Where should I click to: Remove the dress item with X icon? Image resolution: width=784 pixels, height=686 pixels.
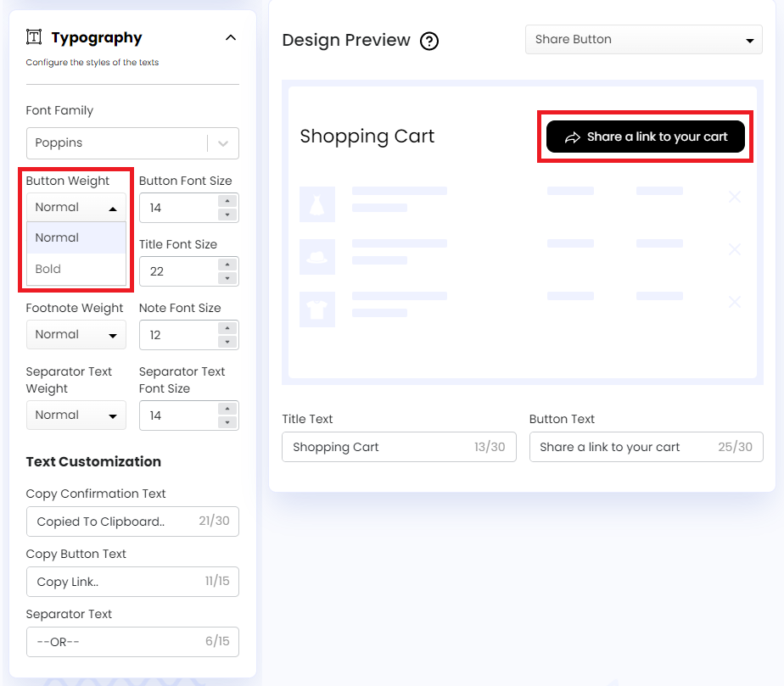pos(735,197)
